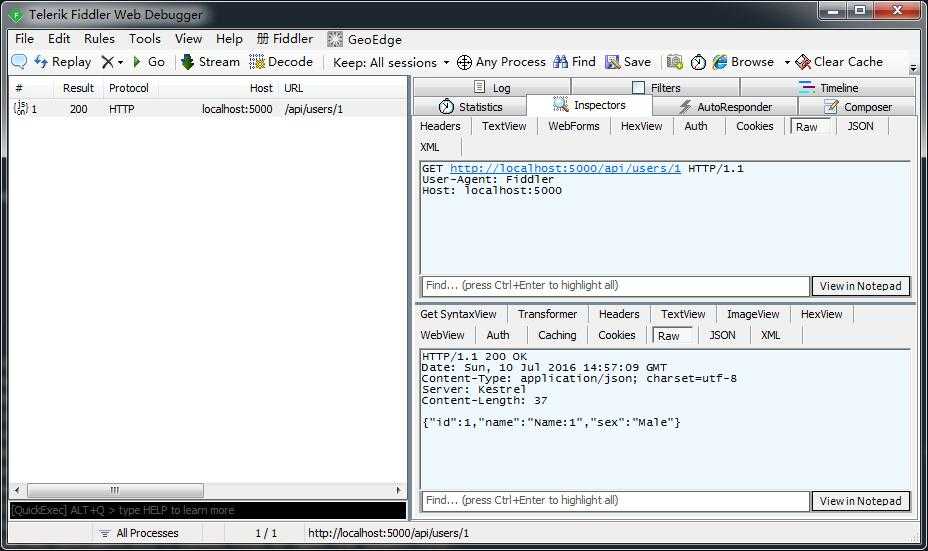This screenshot has height=551, width=928.
Task: Select the Transformer response tab
Action: [547, 314]
